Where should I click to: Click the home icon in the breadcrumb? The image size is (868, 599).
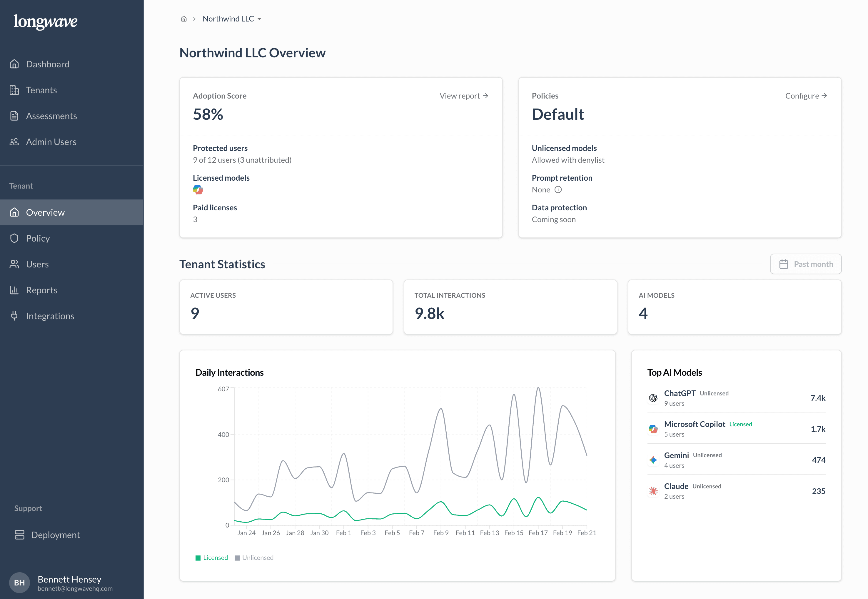pyautogui.click(x=183, y=19)
